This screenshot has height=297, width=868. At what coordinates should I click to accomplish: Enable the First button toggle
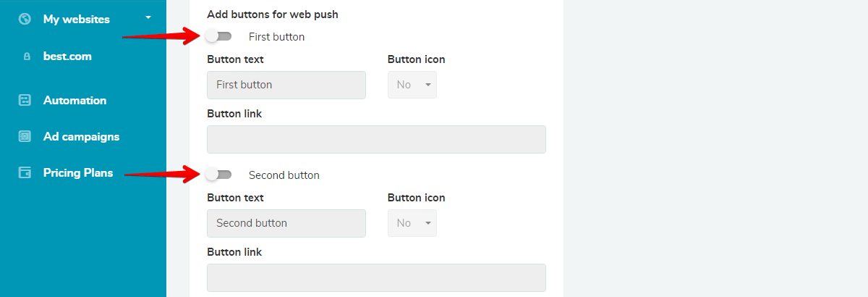218,36
